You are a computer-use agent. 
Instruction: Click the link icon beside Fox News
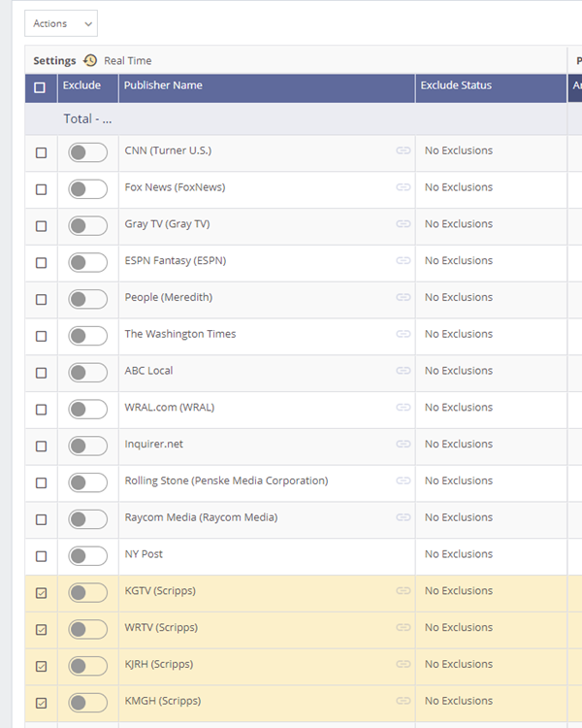403,187
